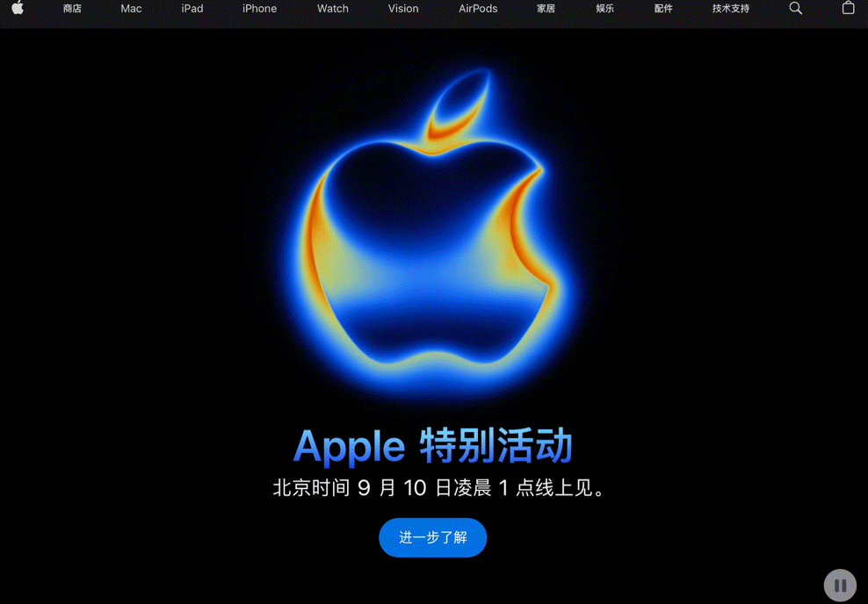The width and height of the screenshot is (868, 604).
Task: Open the Watch menu item
Action: click(333, 9)
